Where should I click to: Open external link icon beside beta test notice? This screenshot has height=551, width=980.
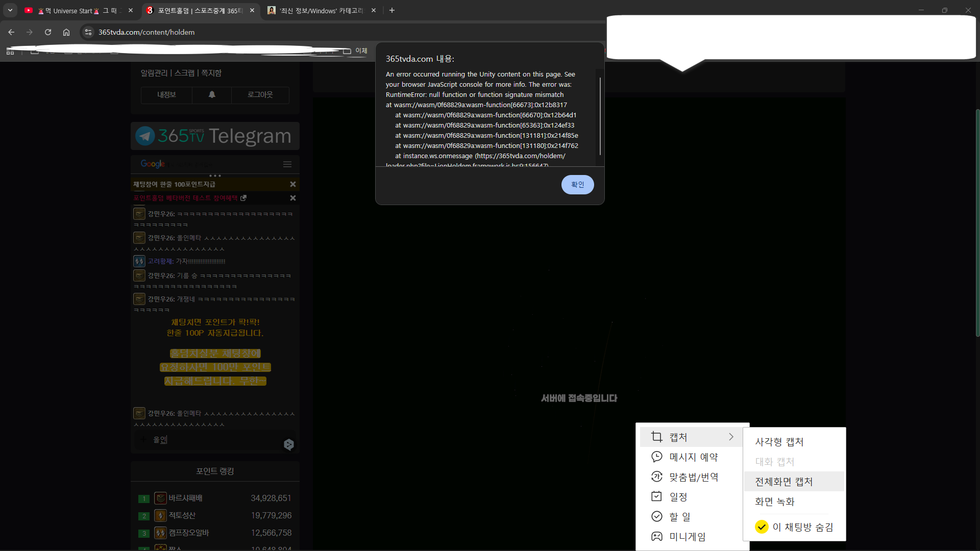pyautogui.click(x=243, y=198)
